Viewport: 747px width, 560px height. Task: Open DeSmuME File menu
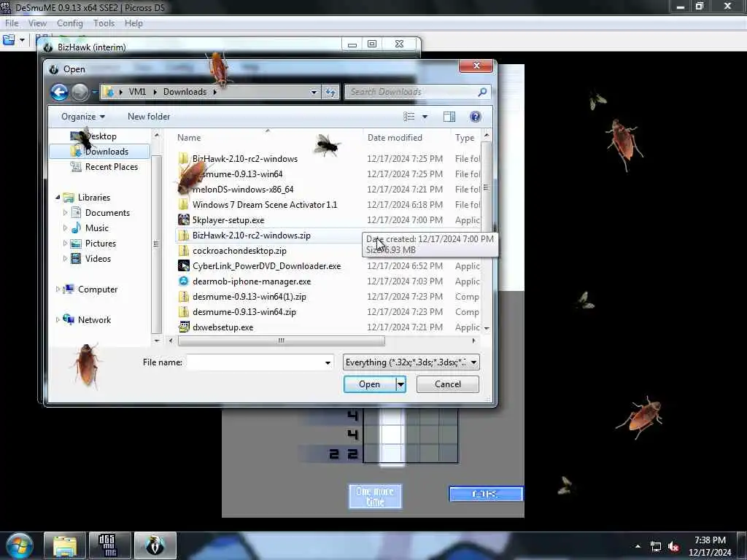(12, 23)
